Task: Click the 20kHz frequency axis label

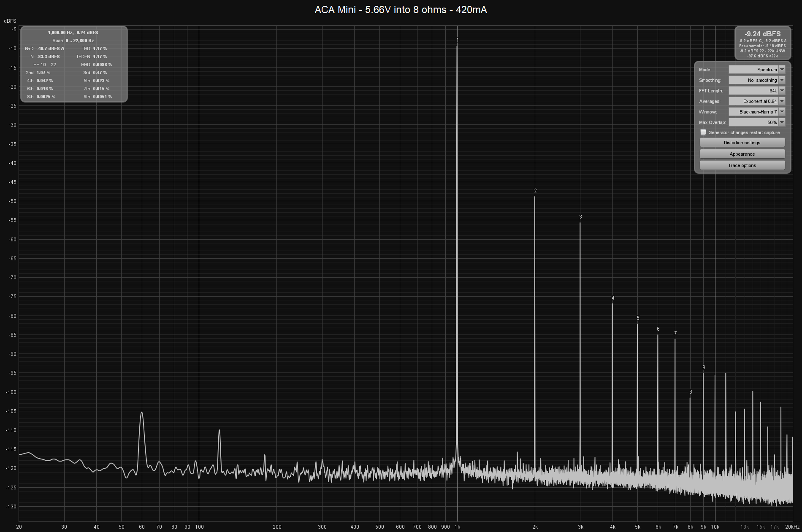Action: pos(792,527)
